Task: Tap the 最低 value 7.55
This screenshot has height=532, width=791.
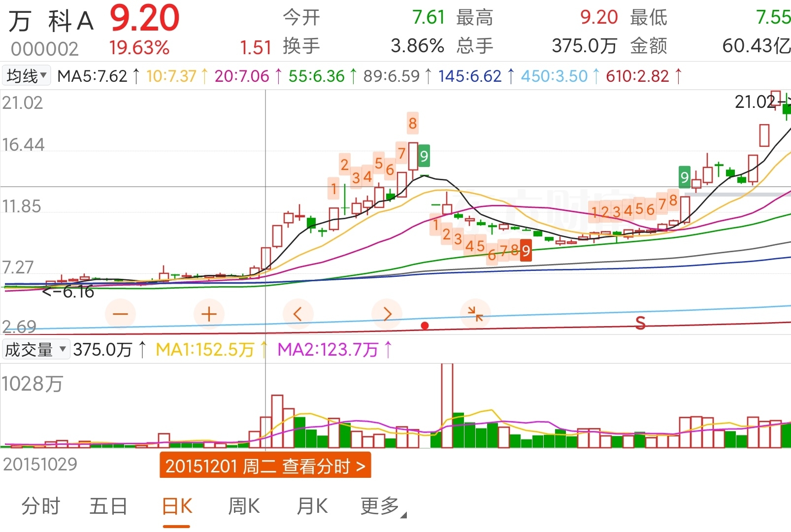Action: pyautogui.click(x=773, y=17)
